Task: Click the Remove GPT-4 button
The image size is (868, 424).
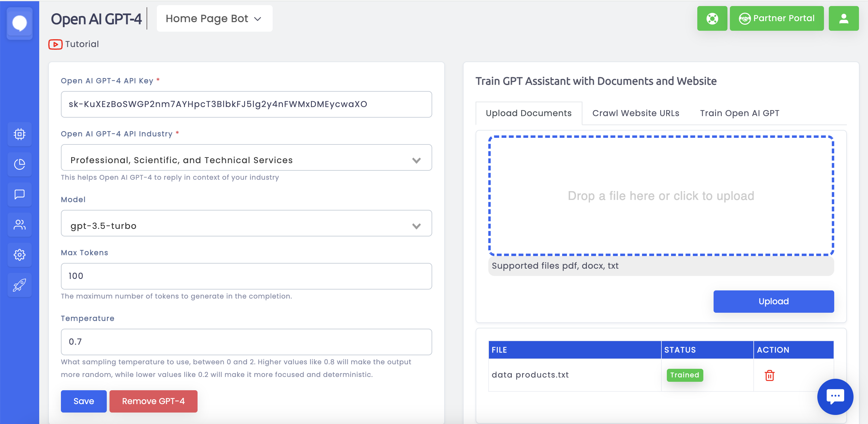Action: click(x=153, y=401)
